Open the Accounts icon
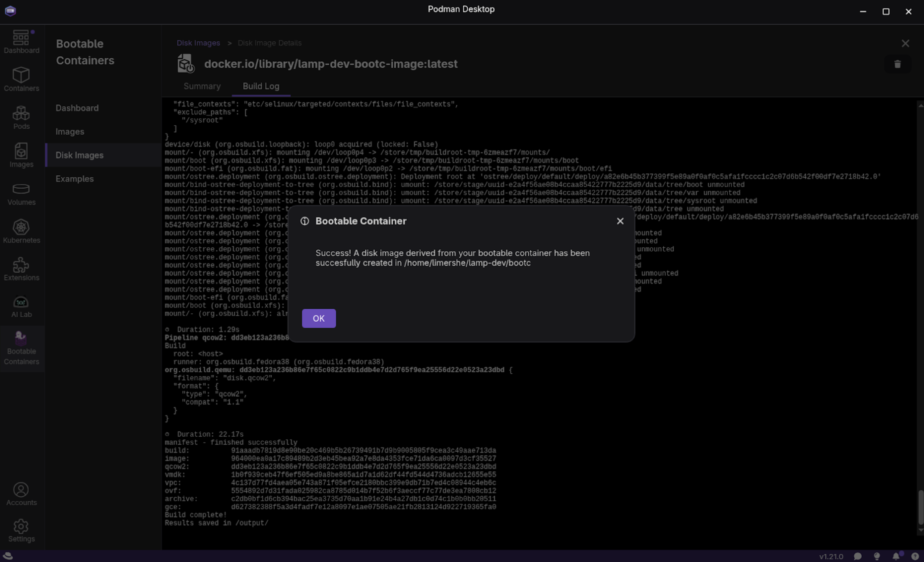 (21, 494)
